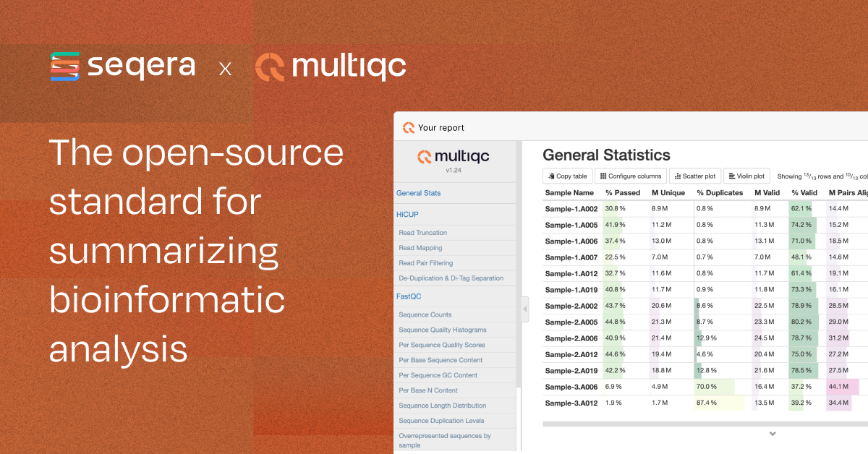
Task: Open Configure columns dialog
Action: click(x=631, y=176)
